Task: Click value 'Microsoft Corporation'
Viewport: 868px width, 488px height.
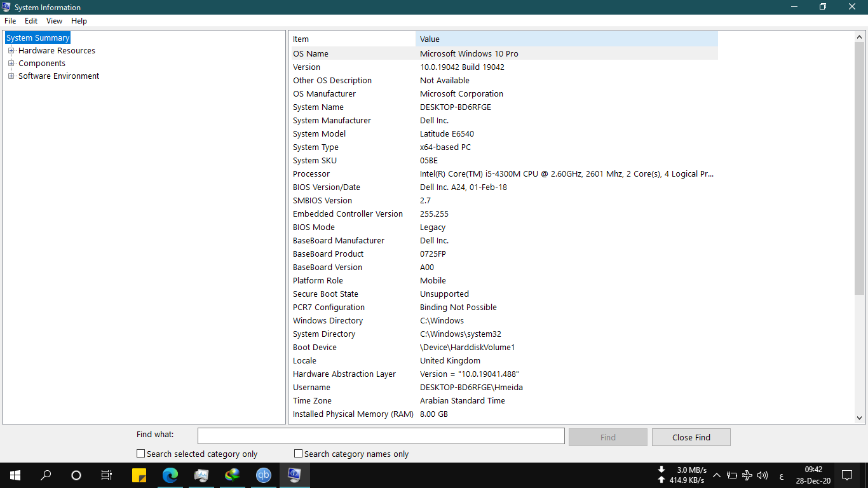Action: 461,94
